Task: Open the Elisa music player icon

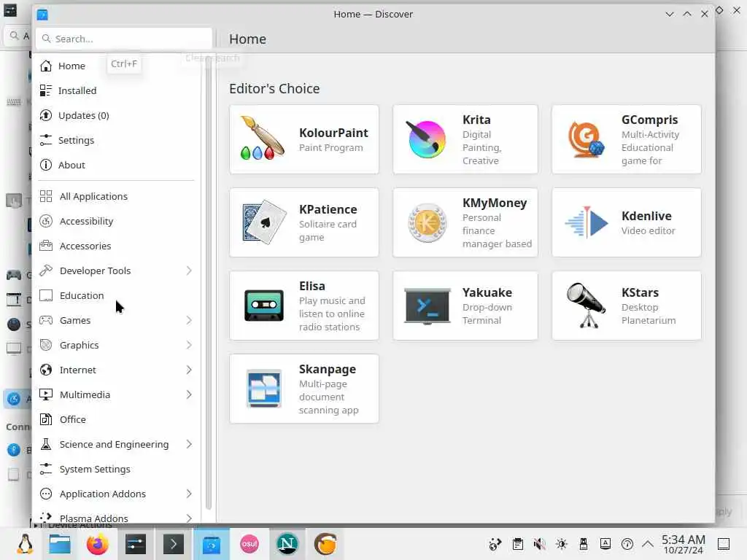Action: point(264,306)
